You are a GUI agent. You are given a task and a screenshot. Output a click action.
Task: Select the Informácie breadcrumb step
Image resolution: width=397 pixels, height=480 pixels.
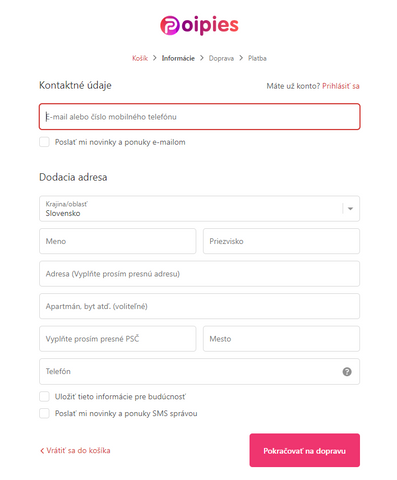click(178, 58)
